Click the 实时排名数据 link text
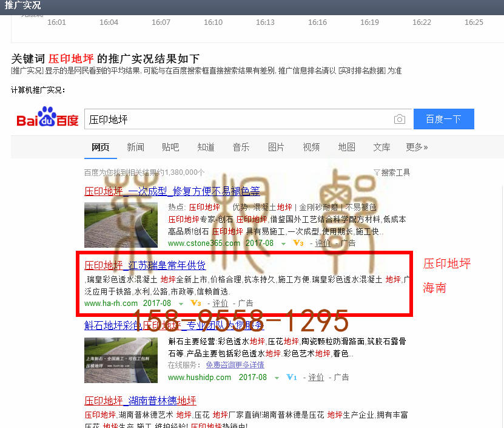 point(361,71)
